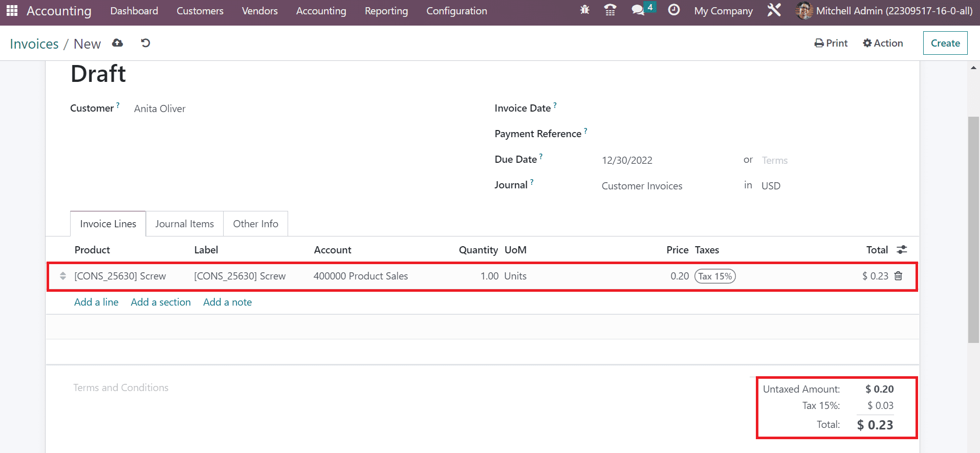Open Reporting menu
Screen dimensions: 980x453
click(x=386, y=11)
